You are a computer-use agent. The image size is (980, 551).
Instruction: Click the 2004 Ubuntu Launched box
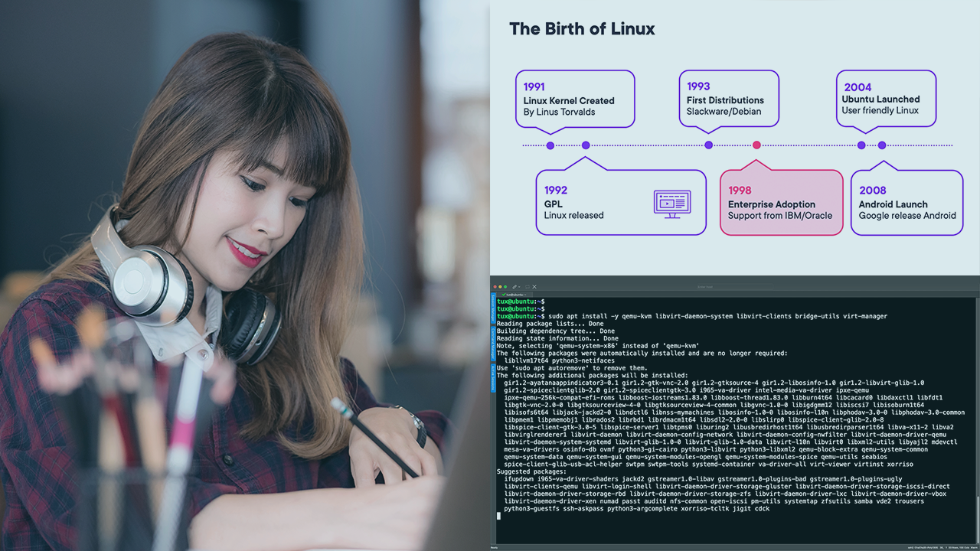coord(885,99)
